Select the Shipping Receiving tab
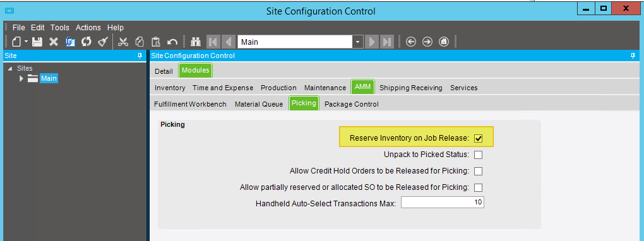 pyautogui.click(x=411, y=88)
